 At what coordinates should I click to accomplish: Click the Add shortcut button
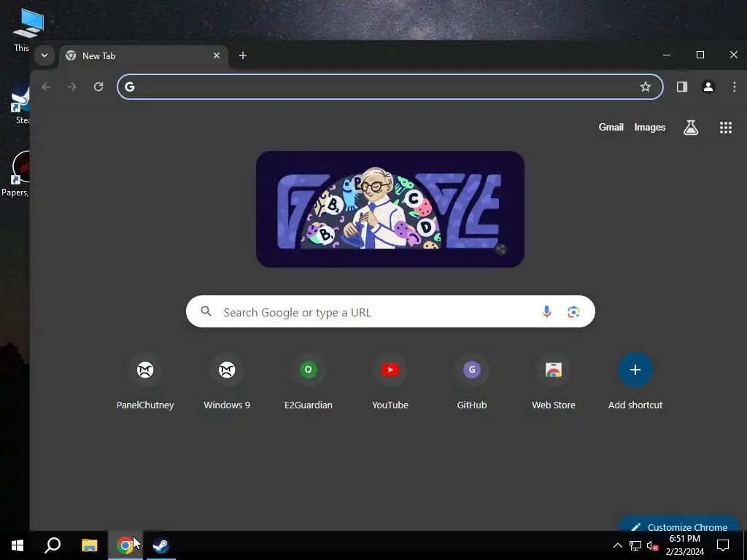635,382
